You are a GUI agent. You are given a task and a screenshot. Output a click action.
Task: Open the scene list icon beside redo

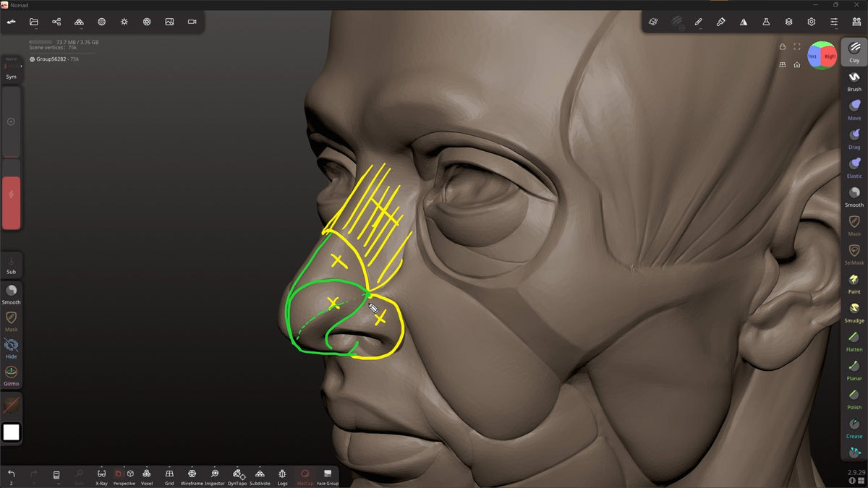[56, 476]
